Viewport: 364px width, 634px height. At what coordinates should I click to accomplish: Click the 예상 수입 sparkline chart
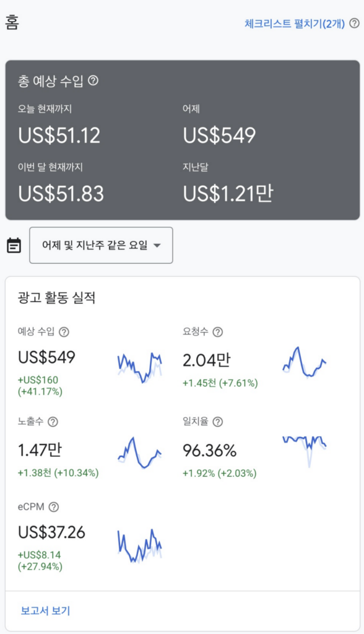click(x=140, y=367)
